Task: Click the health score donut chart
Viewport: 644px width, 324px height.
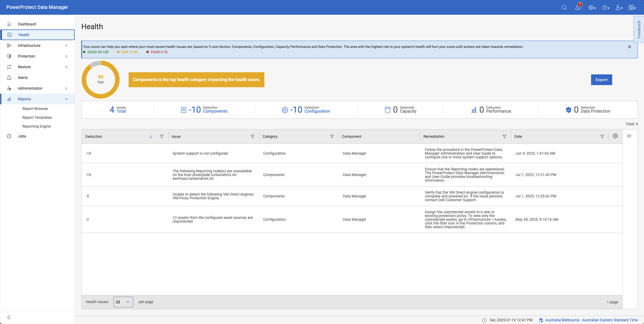Action: click(x=101, y=79)
